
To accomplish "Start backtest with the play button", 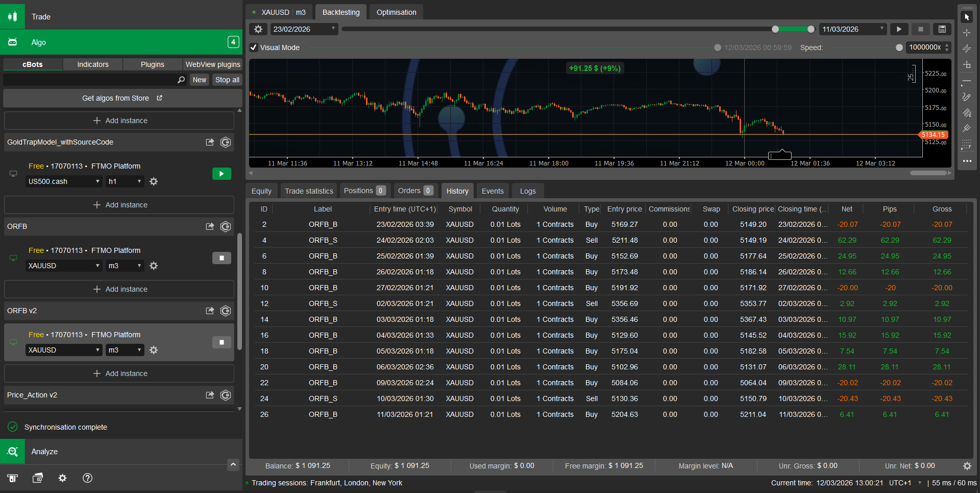I will coord(899,29).
